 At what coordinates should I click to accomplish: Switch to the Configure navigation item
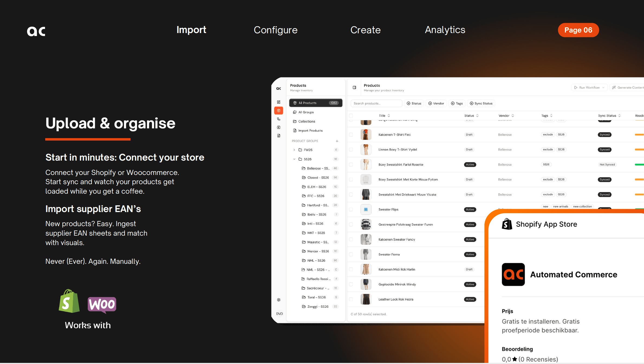275,30
